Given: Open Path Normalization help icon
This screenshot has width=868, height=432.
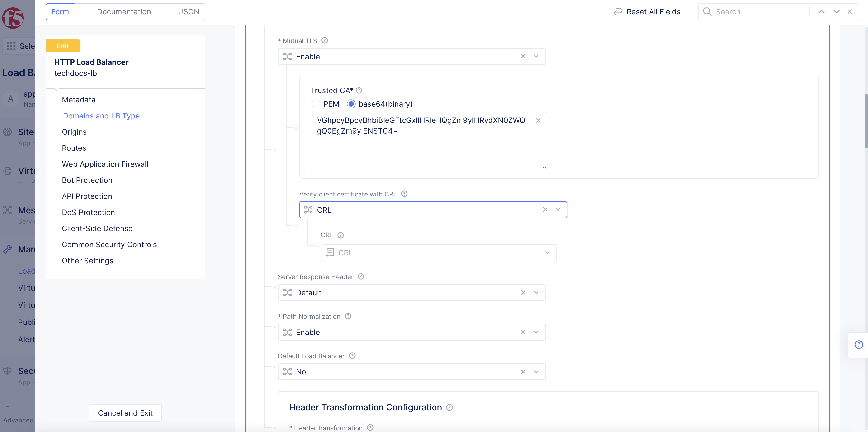Looking at the screenshot, I should point(348,316).
